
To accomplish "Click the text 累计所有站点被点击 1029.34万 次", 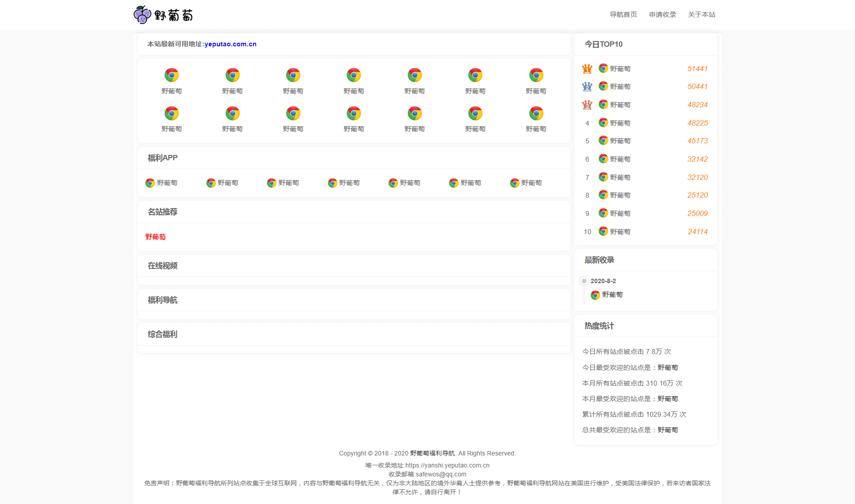I will point(634,414).
